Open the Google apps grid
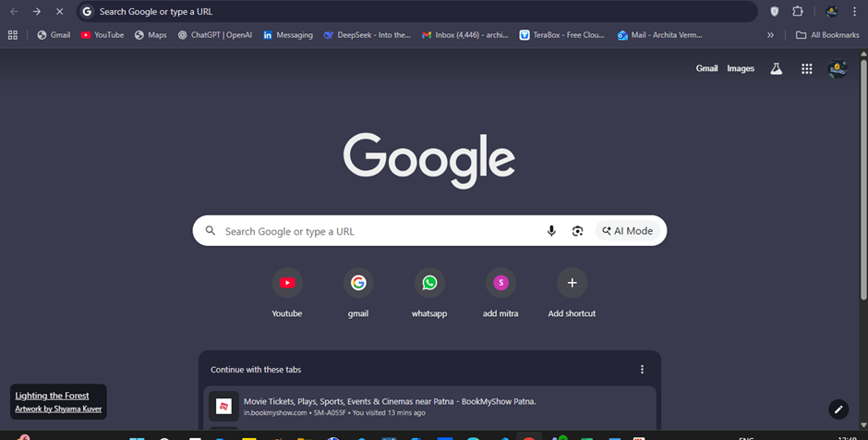Image resolution: width=868 pixels, height=440 pixels. tap(806, 68)
